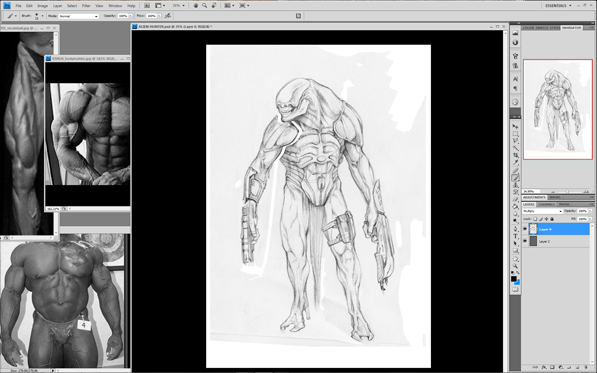597x373 pixels.
Task: Select the Path Selection tool
Action: click(515, 244)
